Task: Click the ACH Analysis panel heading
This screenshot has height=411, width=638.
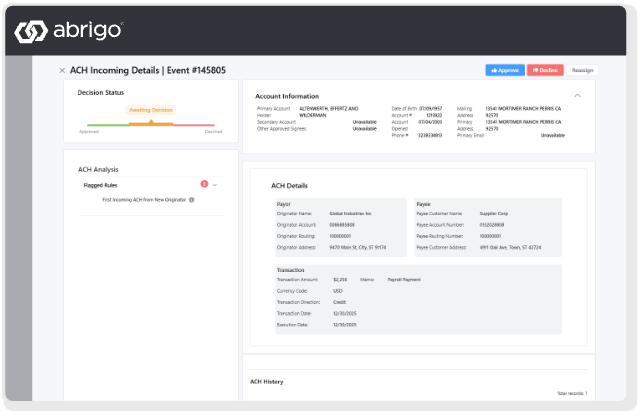Action: click(x=98, y=169)
